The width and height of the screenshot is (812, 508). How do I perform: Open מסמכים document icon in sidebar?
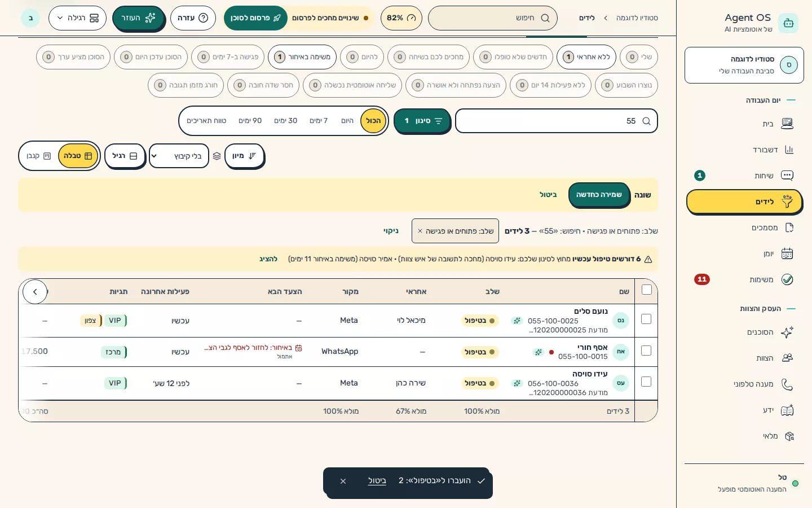pyautogui.click(x=789, y=227)
